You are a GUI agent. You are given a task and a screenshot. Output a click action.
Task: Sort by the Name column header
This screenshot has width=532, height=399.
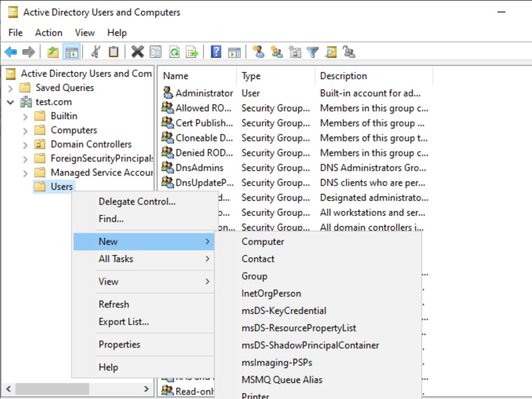197,76
